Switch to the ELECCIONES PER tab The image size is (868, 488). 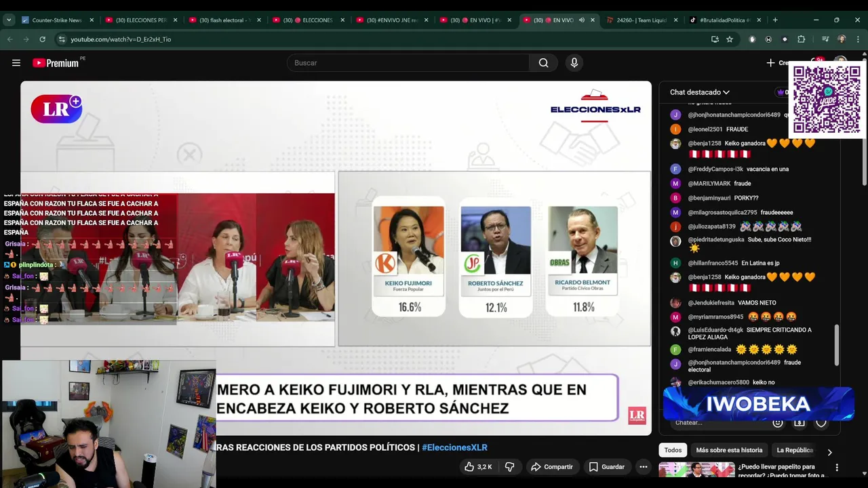point(141,20)
